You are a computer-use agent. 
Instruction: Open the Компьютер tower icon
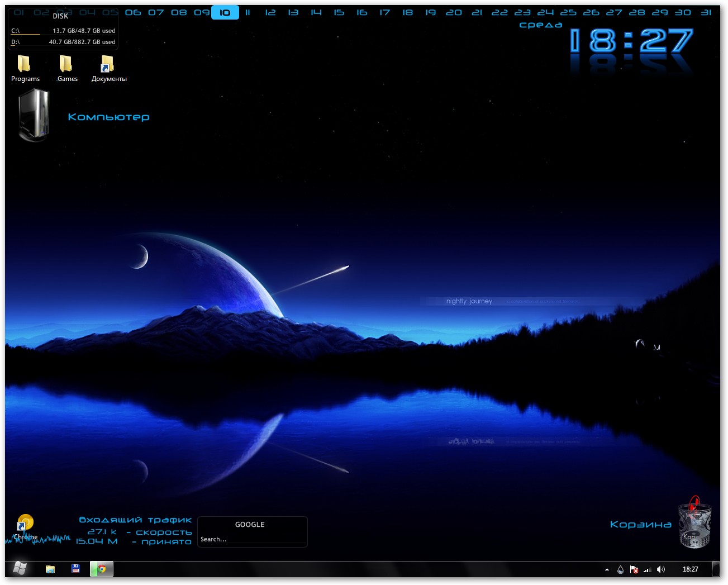34,116
